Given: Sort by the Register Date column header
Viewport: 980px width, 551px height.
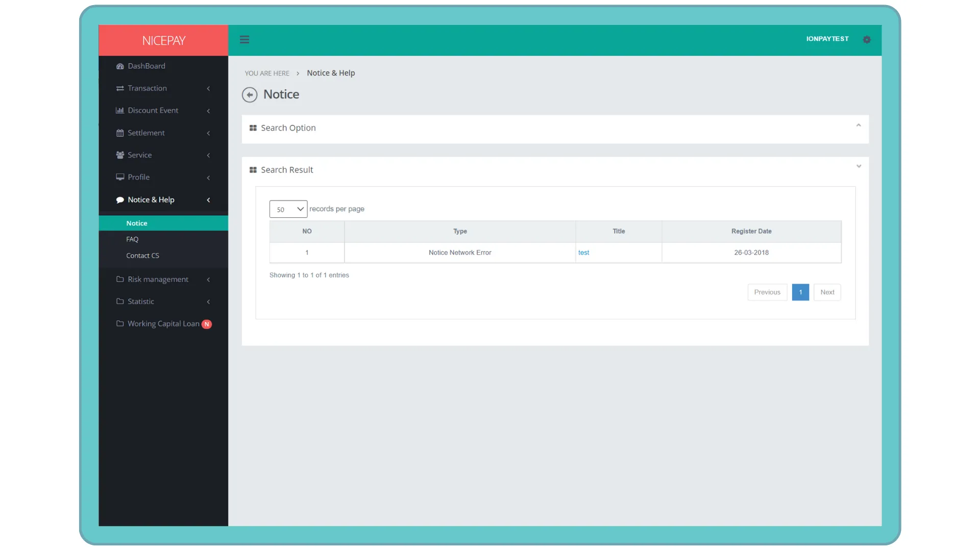Looking at the screenshot, I should 751,232.
